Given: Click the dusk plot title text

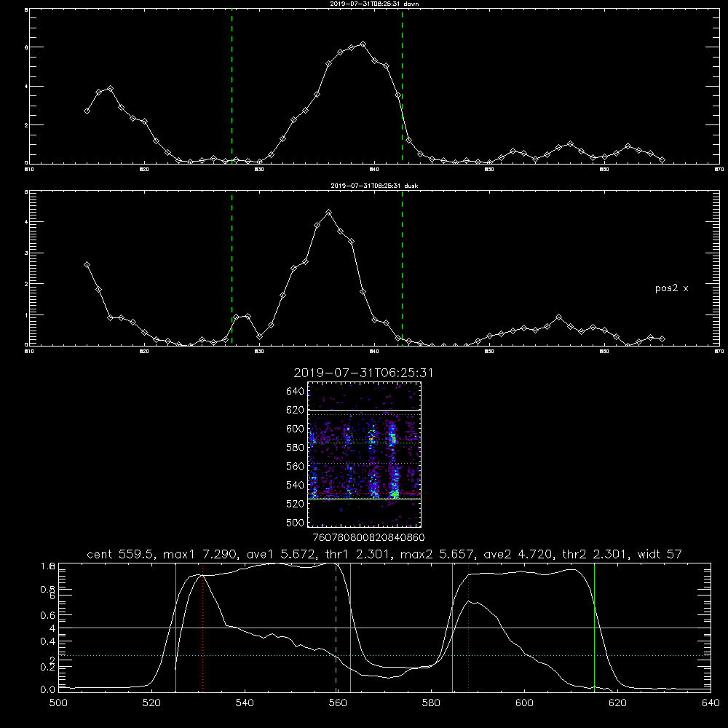Looking at the screenshot, I should point(374,185).
